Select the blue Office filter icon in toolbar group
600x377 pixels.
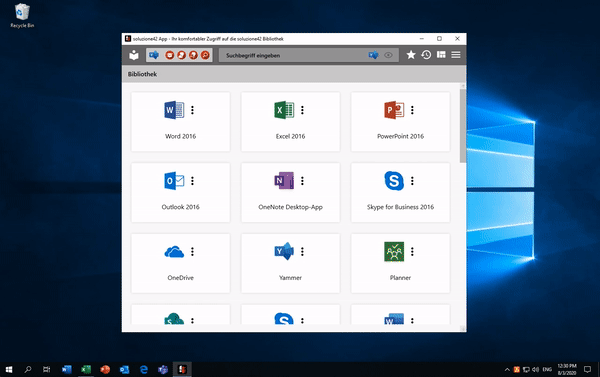click(154, 55)
